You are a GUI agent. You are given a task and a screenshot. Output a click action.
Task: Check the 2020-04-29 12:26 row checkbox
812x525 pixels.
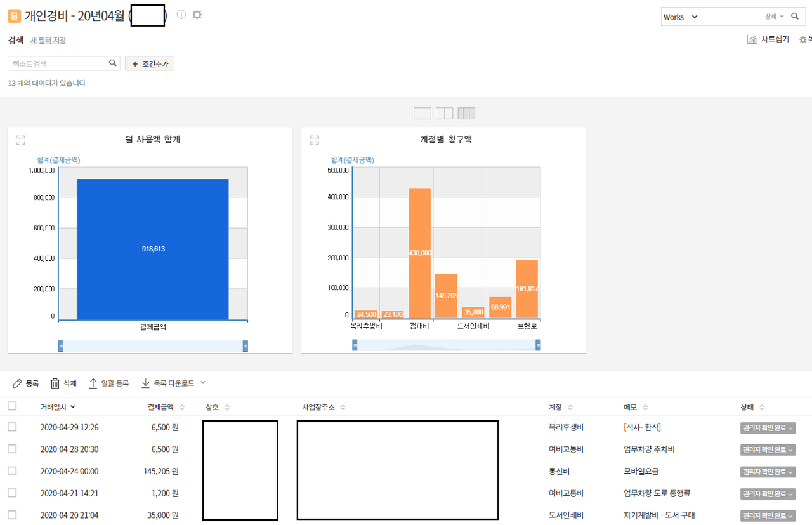point(12,427)
